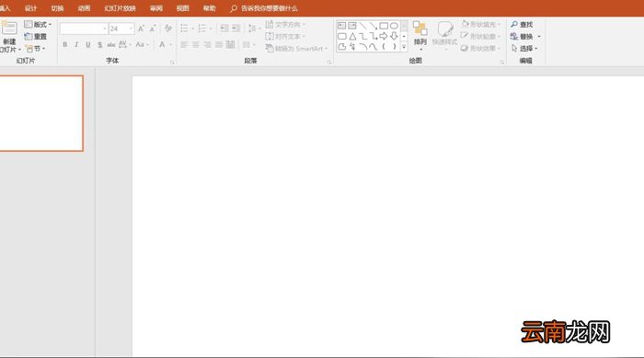Select the arc shape in the bottom row
This screenshot has height=358, width=644.
pyautogui.click(x=362, y=47)
